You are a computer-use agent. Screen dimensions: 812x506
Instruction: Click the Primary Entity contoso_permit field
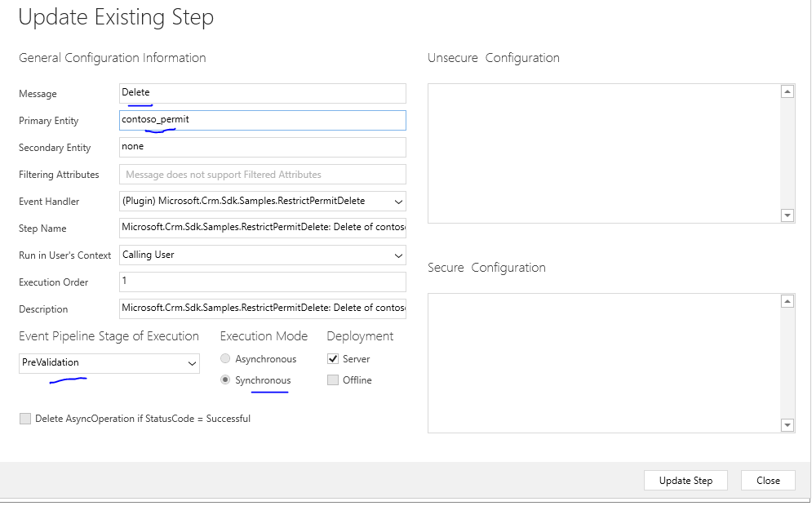point(263,120)
